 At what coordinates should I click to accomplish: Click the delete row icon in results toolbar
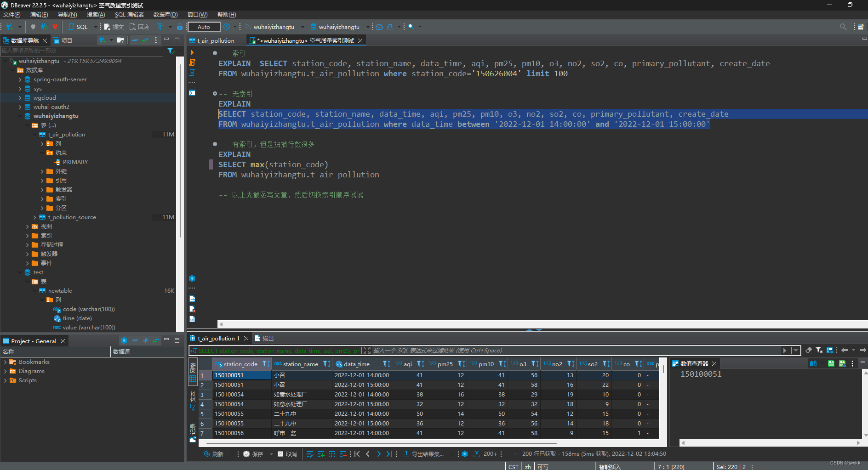(343, 454)
